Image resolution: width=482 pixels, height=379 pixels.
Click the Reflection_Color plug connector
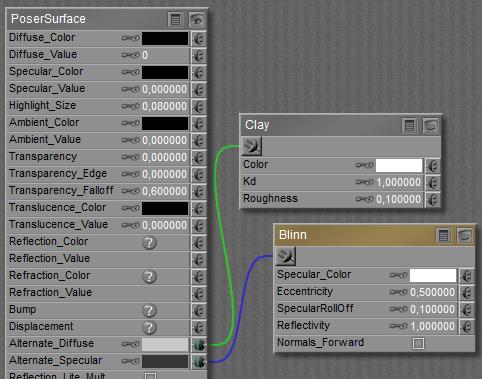(199, 242)
